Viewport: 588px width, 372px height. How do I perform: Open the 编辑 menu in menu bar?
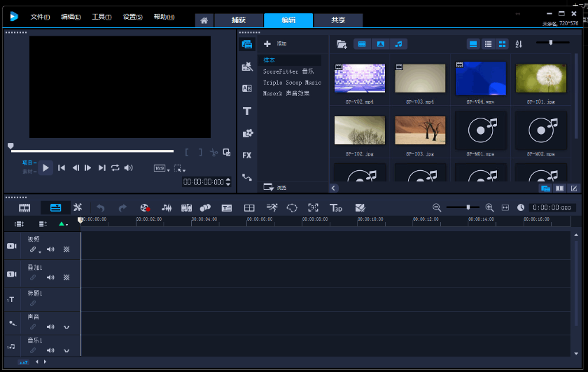(71, 17)
